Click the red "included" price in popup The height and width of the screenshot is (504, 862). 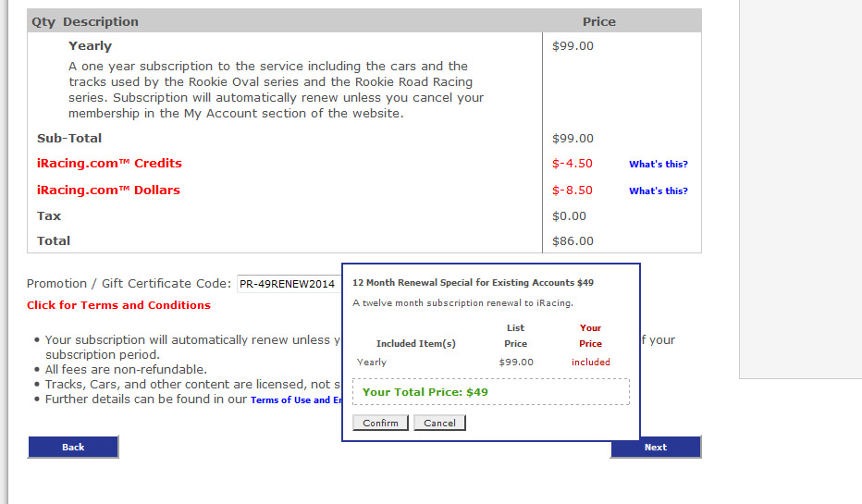pyautogui.click(x=590, y=363)
